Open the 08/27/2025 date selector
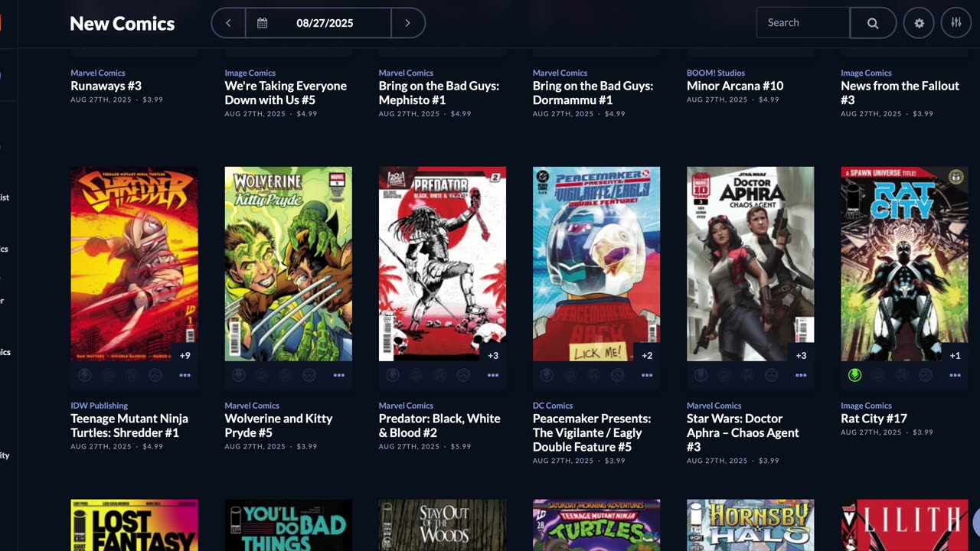Screen dimensions: 980x551 [x=325, y=23]
